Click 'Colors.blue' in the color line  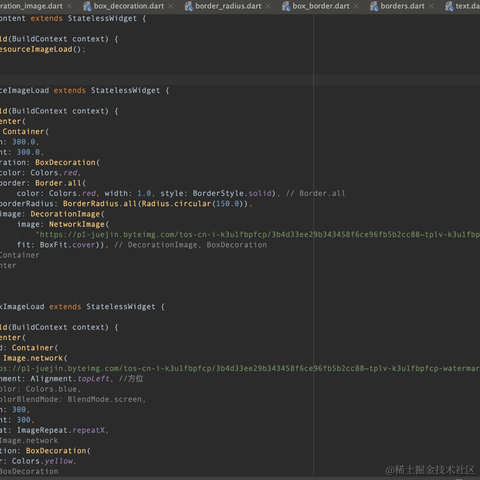point(51,389)
